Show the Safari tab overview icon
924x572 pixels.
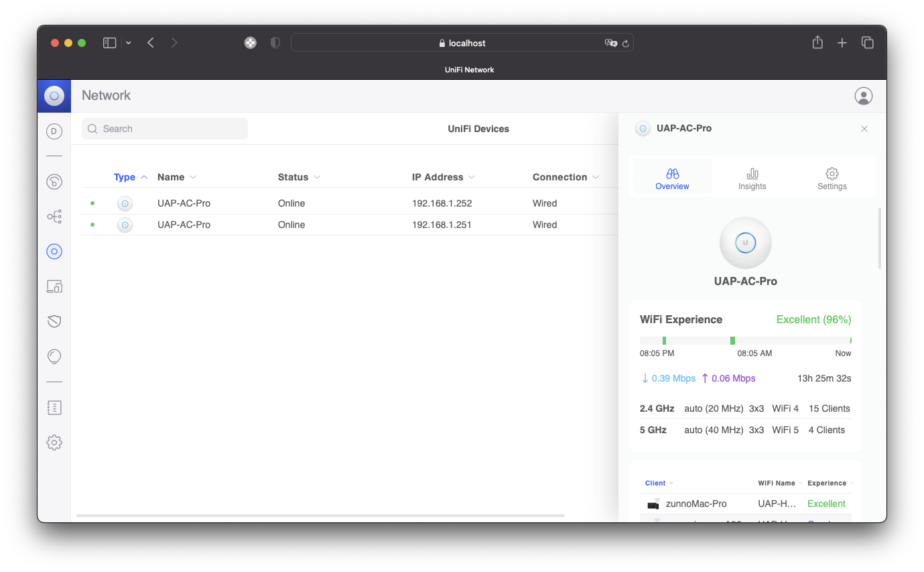[x=868, y=43]
